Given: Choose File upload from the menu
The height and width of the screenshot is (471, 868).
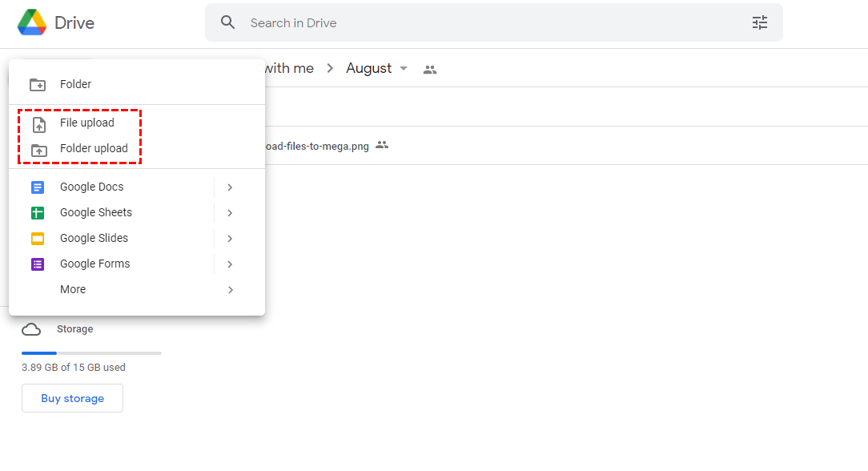Looking at the screenshot, I should click(x=86, y=123).
